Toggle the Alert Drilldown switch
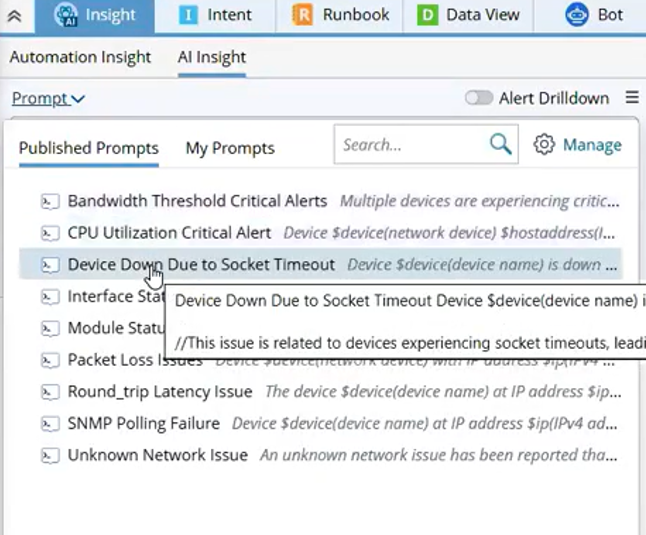 pos(479,98)
